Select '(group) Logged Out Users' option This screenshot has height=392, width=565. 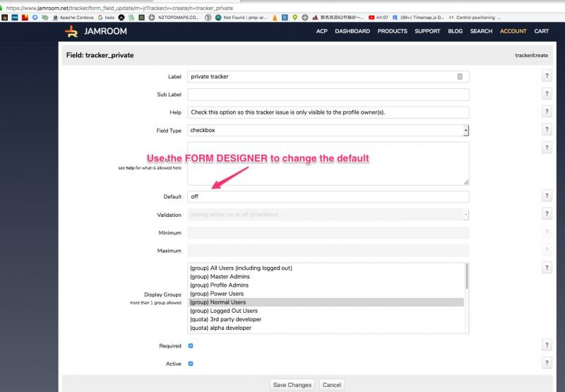tap(326, 311)
